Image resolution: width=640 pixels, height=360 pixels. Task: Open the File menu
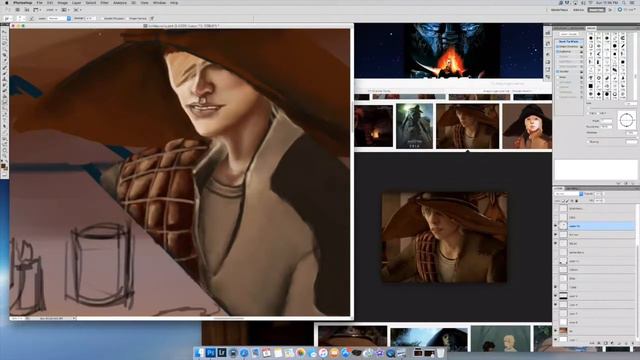[x=40, y=3]
